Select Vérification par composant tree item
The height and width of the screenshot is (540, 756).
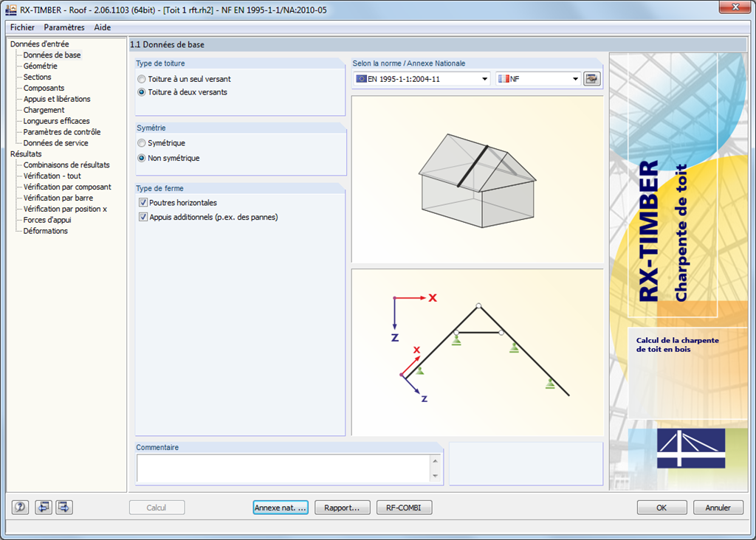coord(67,187)
